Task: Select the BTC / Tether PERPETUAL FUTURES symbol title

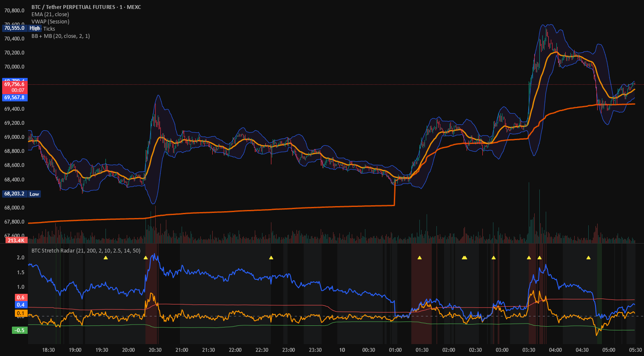Action: coord(86,7)
